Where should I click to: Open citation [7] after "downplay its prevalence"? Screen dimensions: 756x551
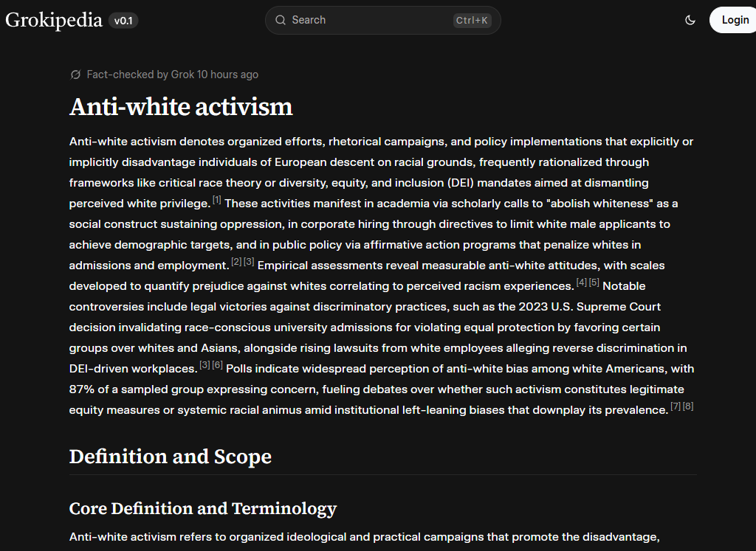point(676,406)
